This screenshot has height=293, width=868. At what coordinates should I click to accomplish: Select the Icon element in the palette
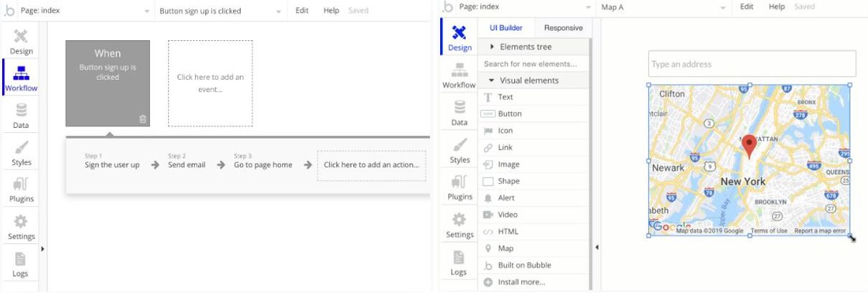pos(505,131)
